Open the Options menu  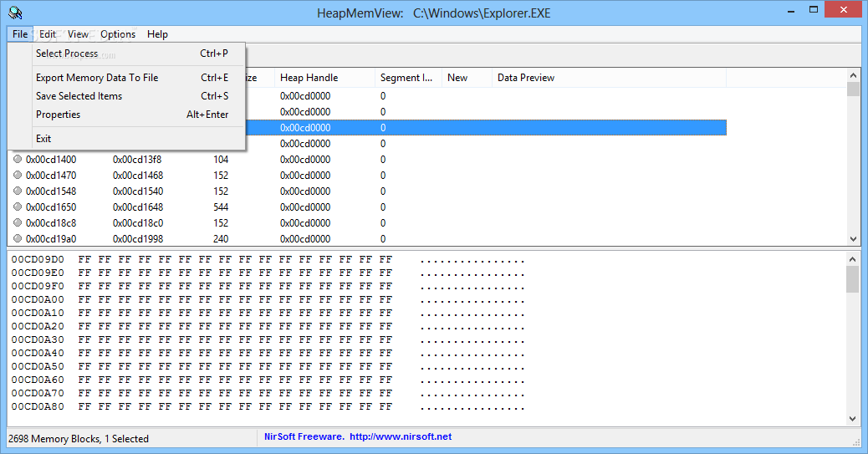(x=118, y=33)
